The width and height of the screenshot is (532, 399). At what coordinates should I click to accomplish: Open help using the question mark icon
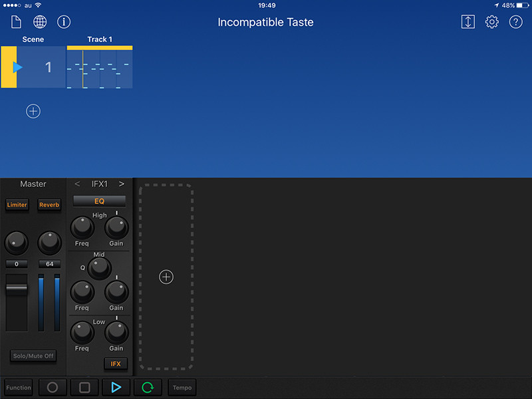coord(516,22)
